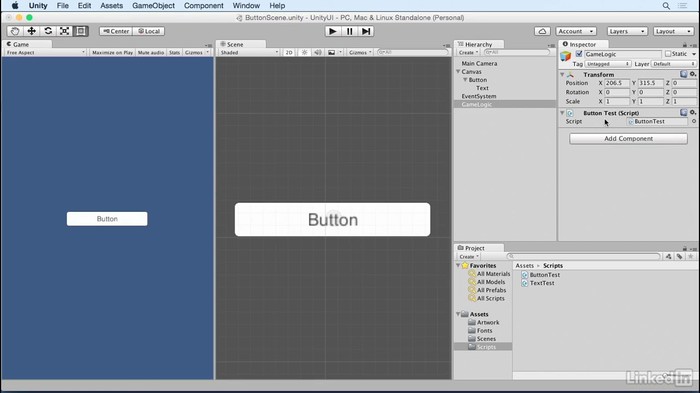700x393 pixels.
Task: Click the Step frame button
Action: (x=366, y=31)
